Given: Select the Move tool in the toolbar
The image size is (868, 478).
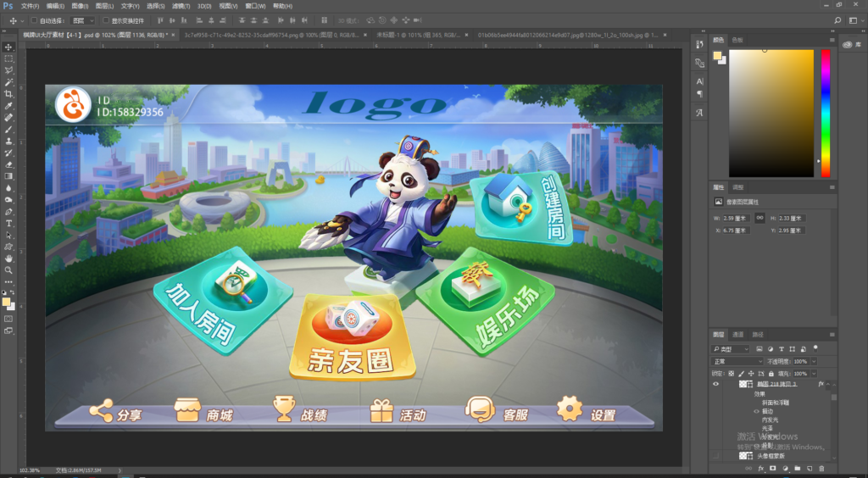Looking at the screenshot, I should [8, 47].
